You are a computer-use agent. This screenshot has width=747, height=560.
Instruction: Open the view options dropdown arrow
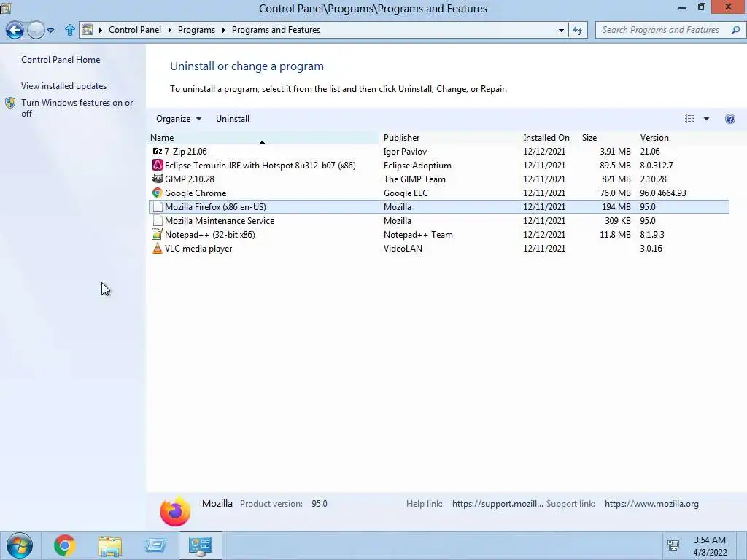tap(706, 119)
